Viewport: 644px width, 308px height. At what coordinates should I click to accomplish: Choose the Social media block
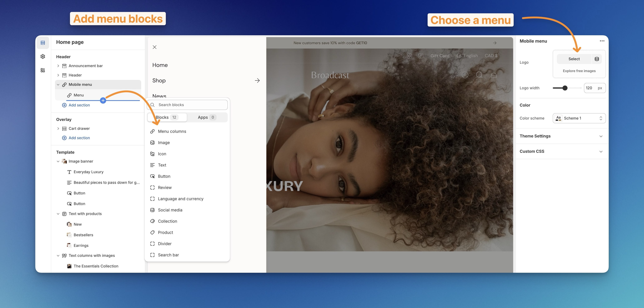coord(170,210)
